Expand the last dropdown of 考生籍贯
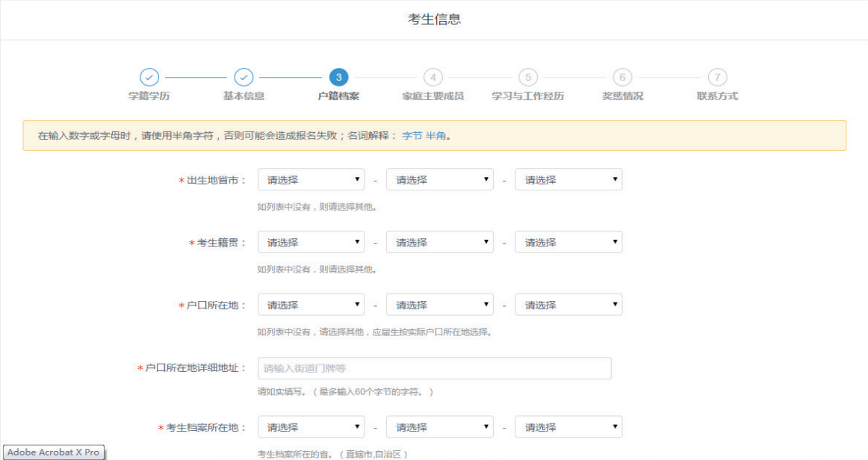The height and width of the screenshot is (460, 868). (x=568, y=242)
